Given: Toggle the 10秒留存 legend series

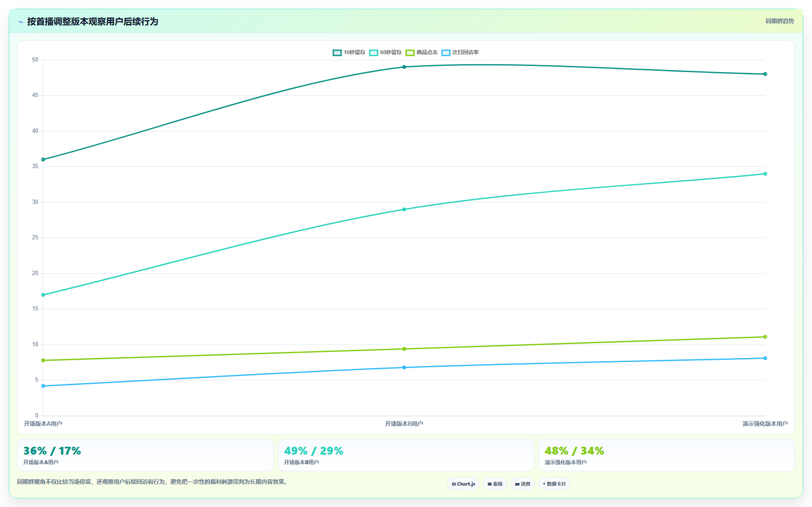Looking at the screenshot, I should (x=349, y=52).
